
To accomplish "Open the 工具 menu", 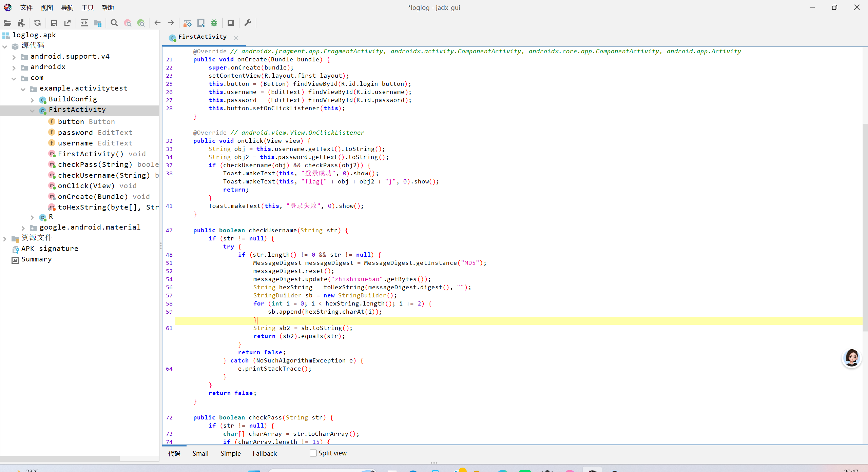I will (x=87, y=7).
